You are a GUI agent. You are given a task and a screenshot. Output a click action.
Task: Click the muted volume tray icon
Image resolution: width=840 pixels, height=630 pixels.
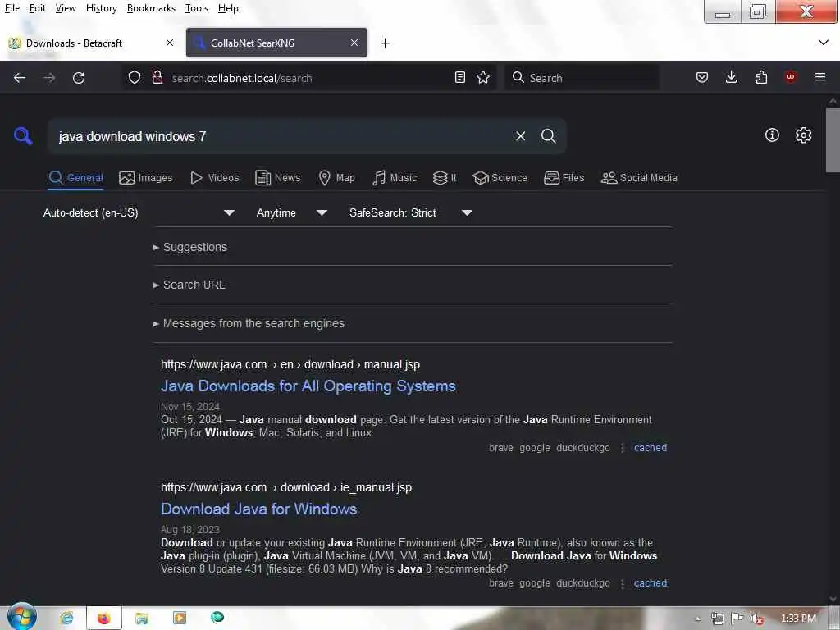(x=757, y=619)
